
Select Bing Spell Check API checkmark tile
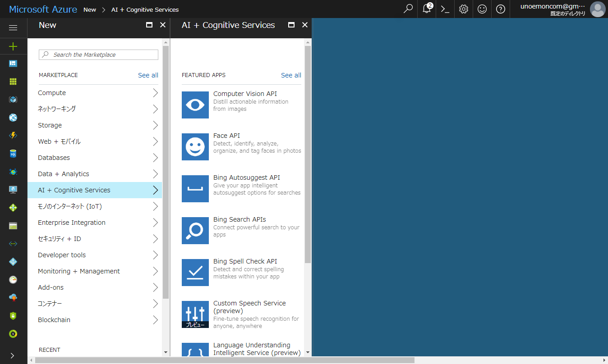click(x=195, y=273)
